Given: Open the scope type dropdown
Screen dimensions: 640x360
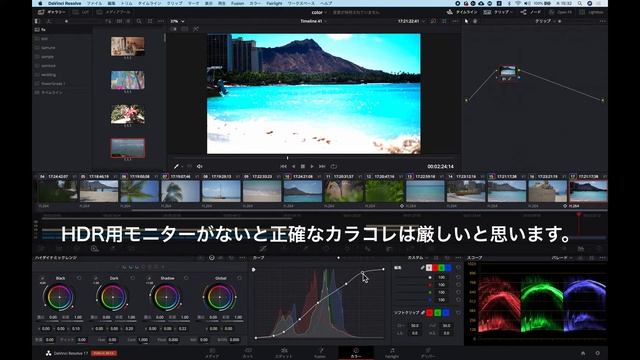Looking at the screenshot, I should pyautogui.click(x=561, y=258).
